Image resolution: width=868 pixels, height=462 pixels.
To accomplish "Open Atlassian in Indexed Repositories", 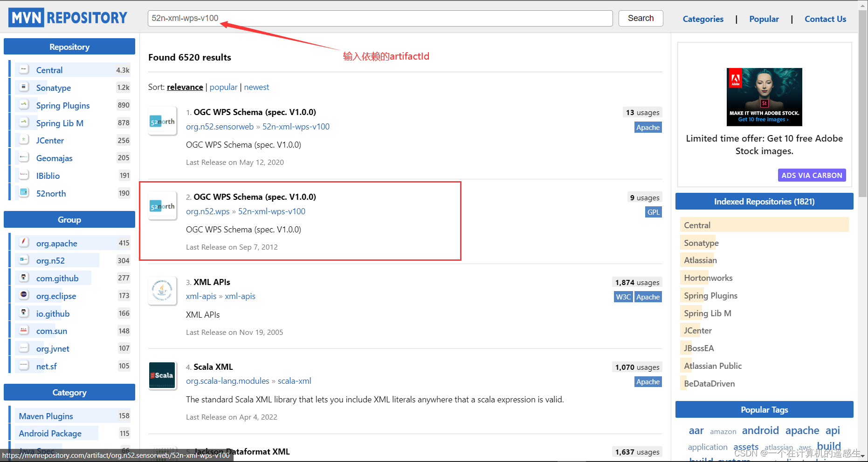I will tap(700, 260).
